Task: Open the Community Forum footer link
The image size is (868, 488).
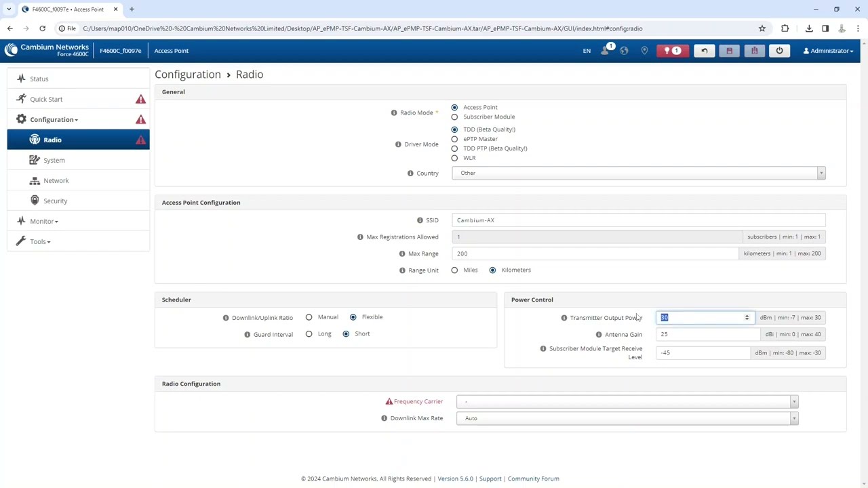Action: point(534,479)
